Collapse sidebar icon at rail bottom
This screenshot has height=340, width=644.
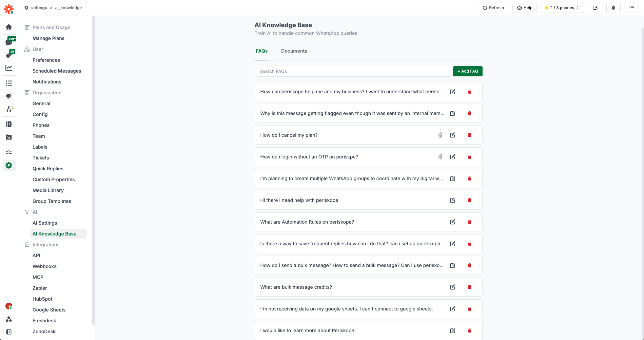[9, 332]
